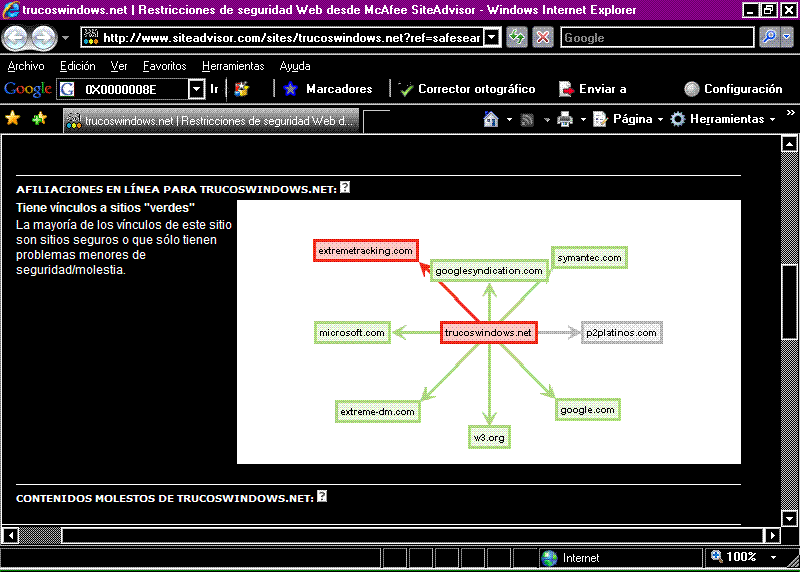Click the help icon next to Afiliaciones en línea
Screen dimensions: 800x572
[345, 187]
